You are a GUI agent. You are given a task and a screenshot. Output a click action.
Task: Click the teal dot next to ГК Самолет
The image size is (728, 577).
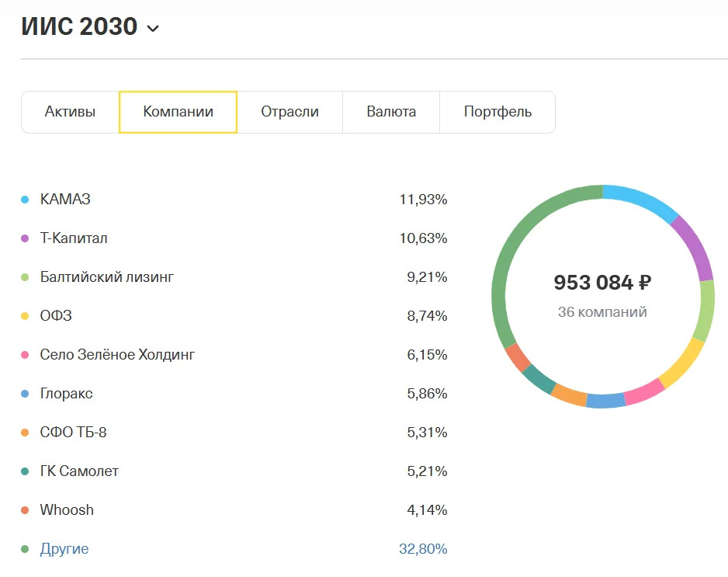pos(25,471)
